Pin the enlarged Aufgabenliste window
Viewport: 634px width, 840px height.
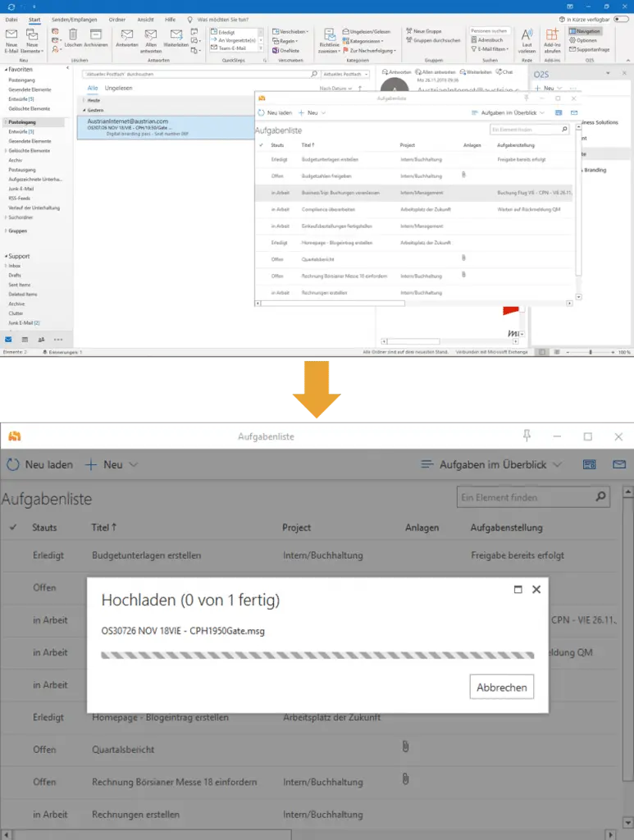[527, 436]
